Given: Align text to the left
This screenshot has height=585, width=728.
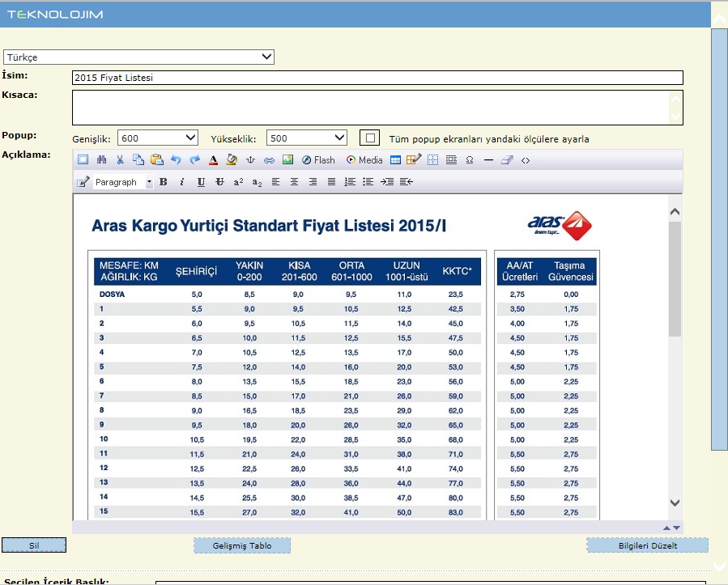Looking at the screenshot, I should click(x=276, y=182).
